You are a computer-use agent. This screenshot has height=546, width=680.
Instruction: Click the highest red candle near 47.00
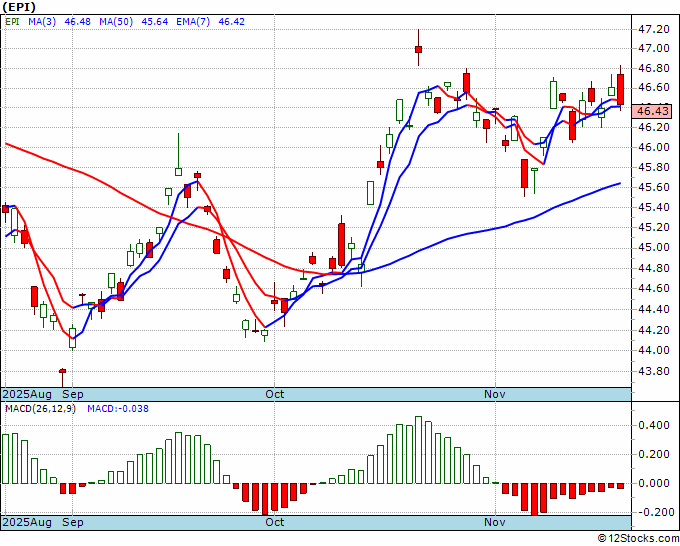[418, 49]
